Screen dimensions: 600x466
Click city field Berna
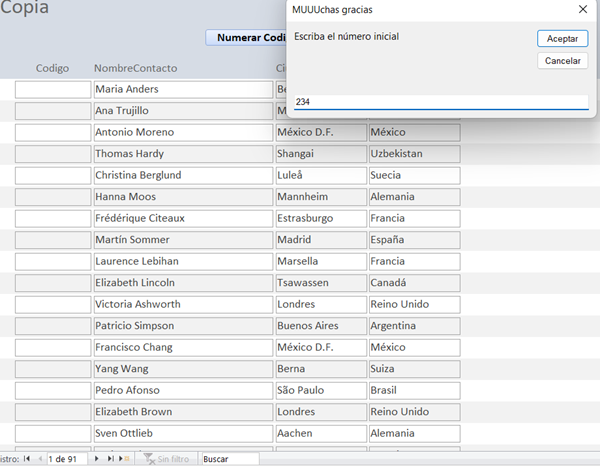(321, 369)
